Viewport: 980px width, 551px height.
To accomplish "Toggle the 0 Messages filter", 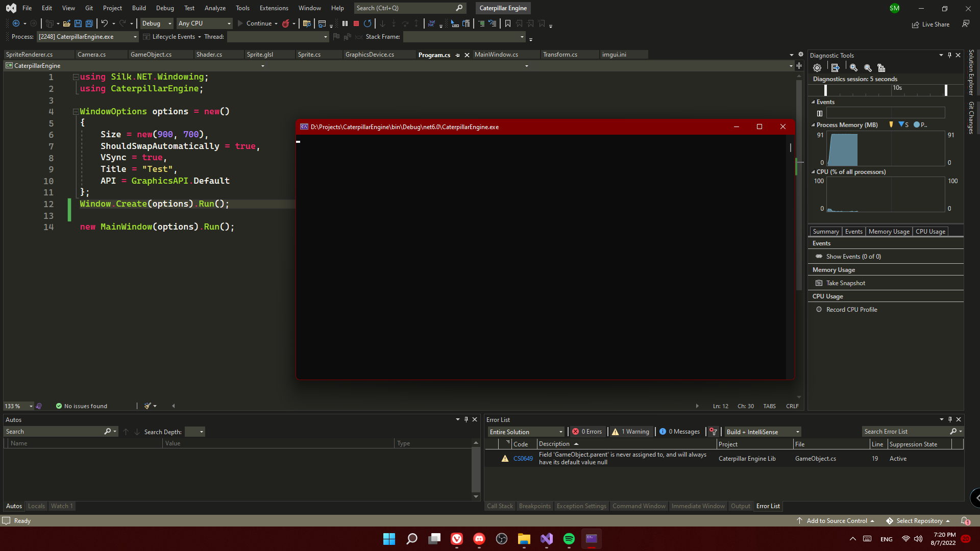I will 680,432.
